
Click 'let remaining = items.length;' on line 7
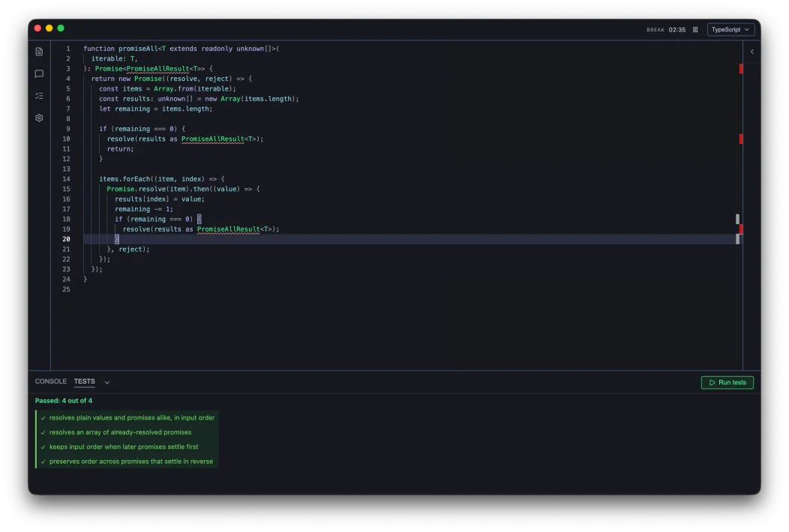(155, 109)
